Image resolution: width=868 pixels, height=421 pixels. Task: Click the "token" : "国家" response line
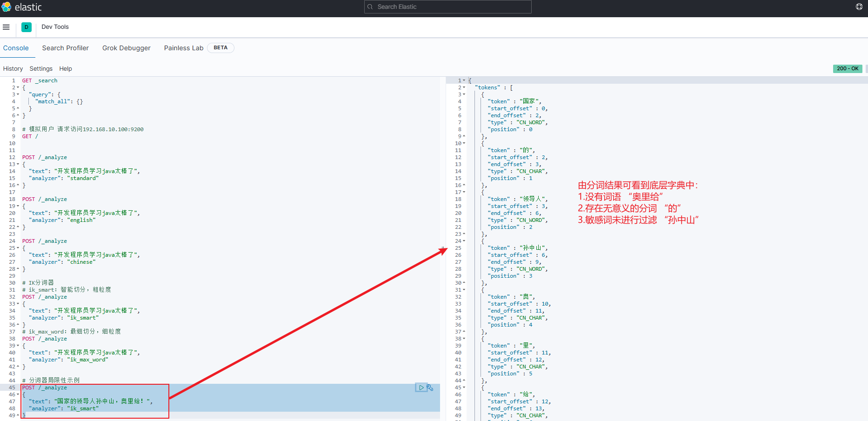(514, 101)
